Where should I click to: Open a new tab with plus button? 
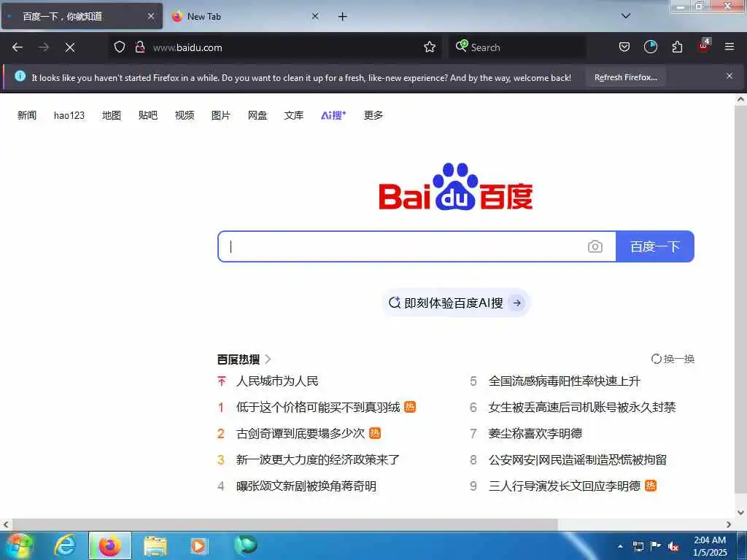coord(343,17)
